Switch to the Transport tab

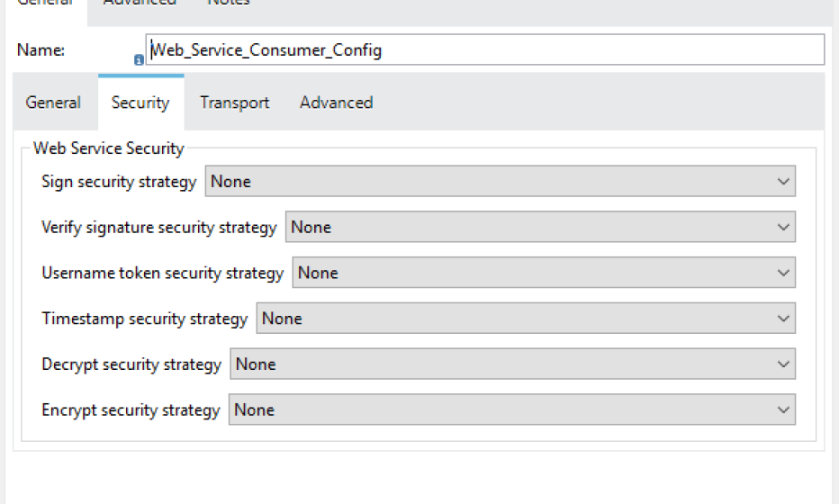click(x=234, y=103)
